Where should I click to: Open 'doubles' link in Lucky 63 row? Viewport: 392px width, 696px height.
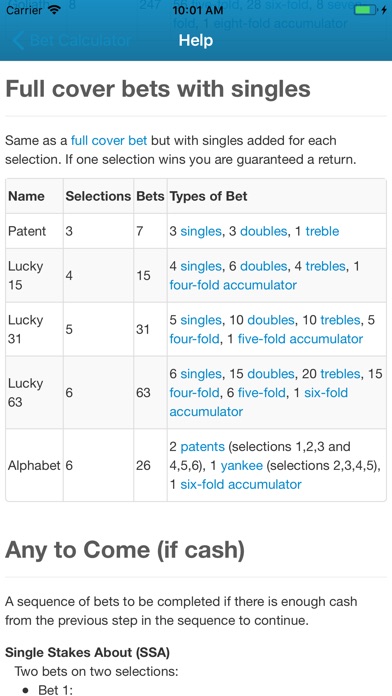click(270, 374)
